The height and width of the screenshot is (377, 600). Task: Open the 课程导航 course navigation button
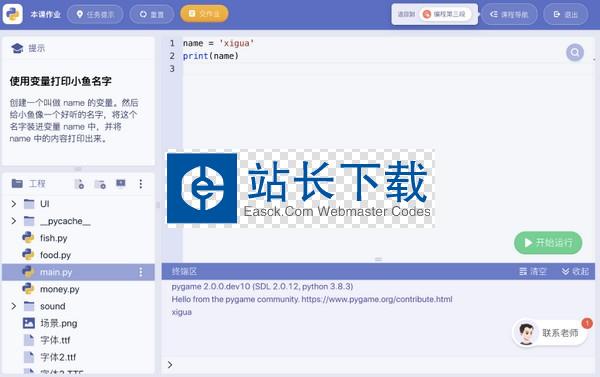coord(509,15)
